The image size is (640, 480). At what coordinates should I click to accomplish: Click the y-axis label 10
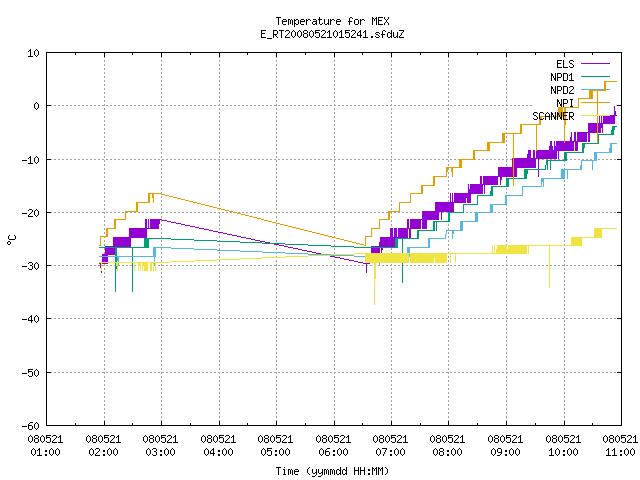pyautogui.click(x=33, y=53)
